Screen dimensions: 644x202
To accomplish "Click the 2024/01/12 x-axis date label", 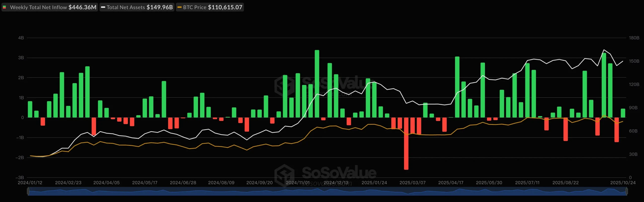I will coord(30,183).
